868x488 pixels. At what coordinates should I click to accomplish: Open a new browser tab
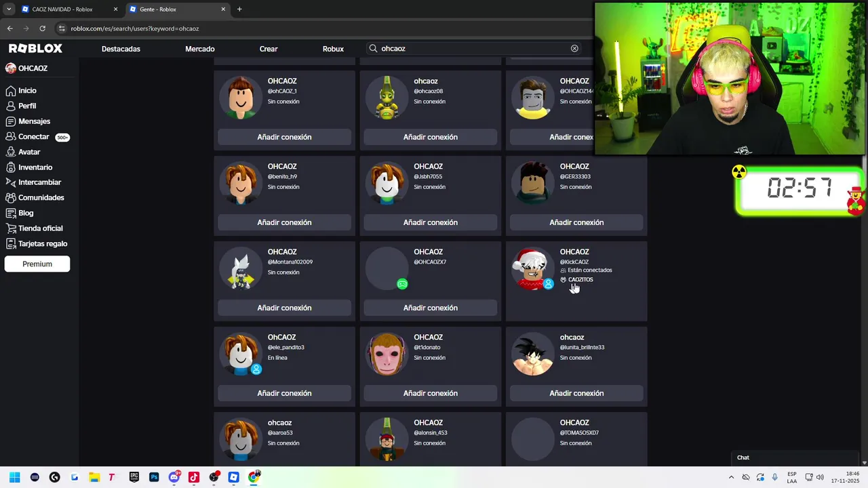click(x=239, y=9)
